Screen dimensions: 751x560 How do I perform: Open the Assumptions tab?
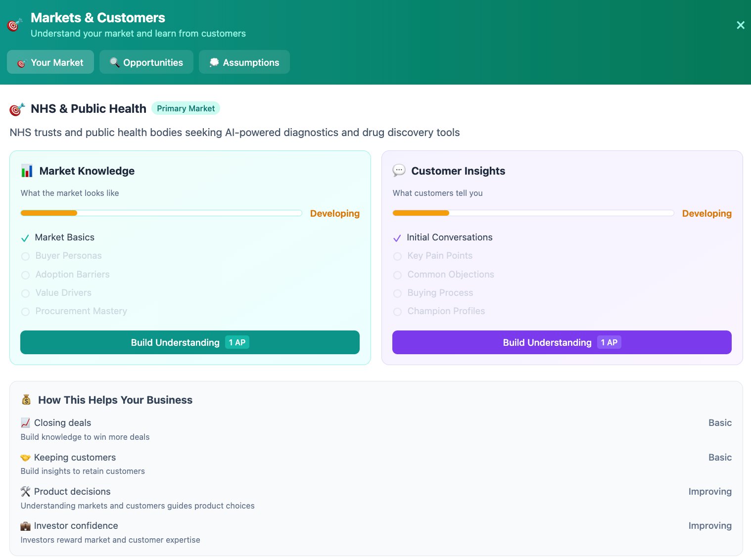click(244, 62)
